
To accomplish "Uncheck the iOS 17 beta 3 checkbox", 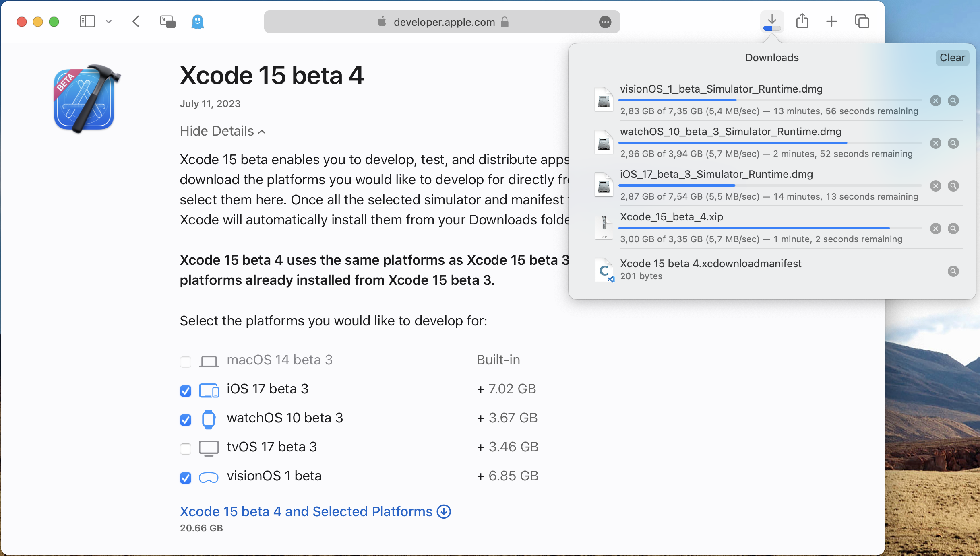I will pyautogui.click(x=186, y=391).
